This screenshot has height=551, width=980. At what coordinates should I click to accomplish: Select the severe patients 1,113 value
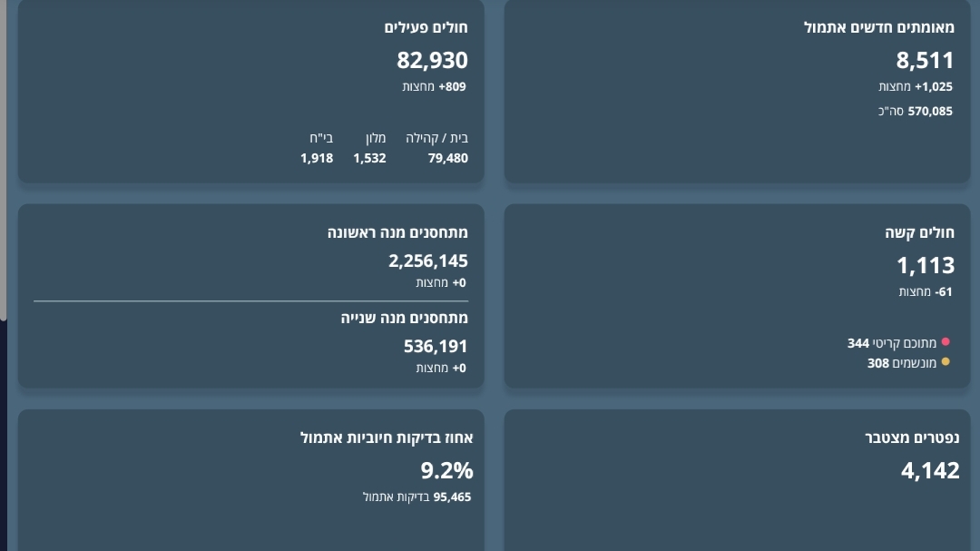point(925,266)
